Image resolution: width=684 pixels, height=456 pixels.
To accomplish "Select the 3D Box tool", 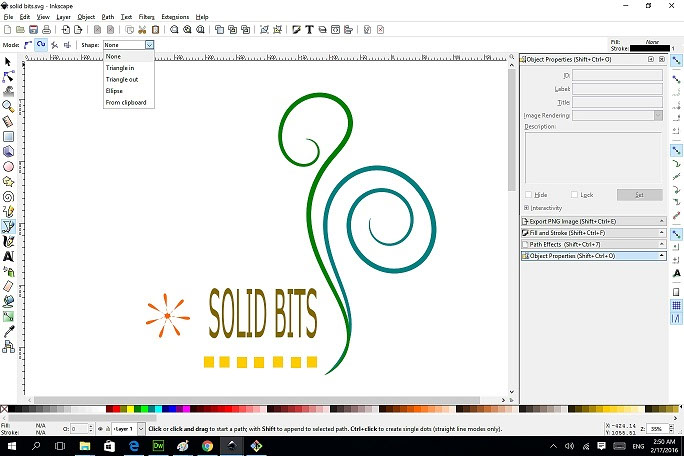I will (8, 151).
